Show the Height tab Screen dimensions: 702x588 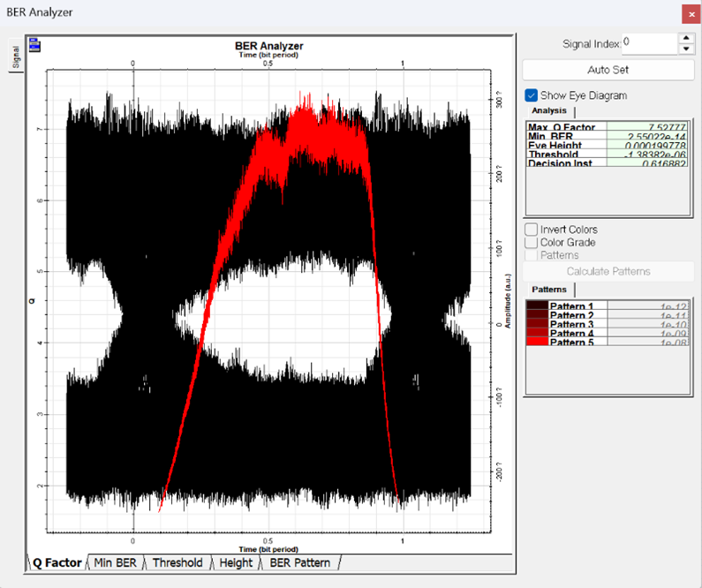coord(236,562)
